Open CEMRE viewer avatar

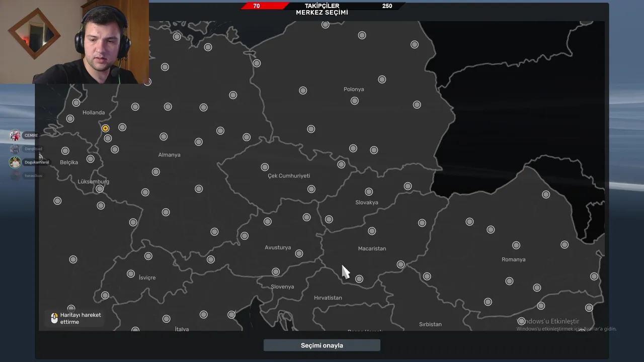click(15, 135)
